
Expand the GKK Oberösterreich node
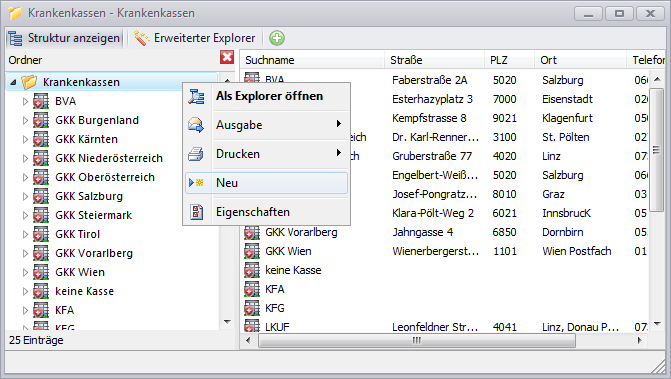[x=25, y=178]
